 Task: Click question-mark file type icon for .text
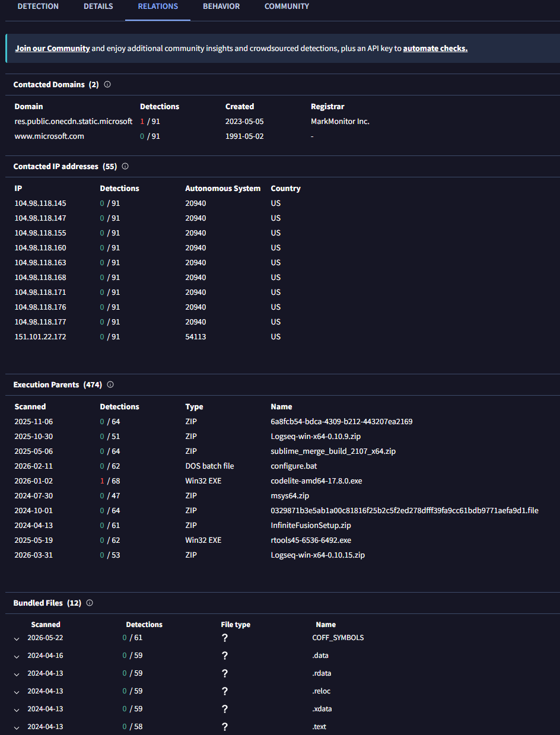tap(225, 727)
